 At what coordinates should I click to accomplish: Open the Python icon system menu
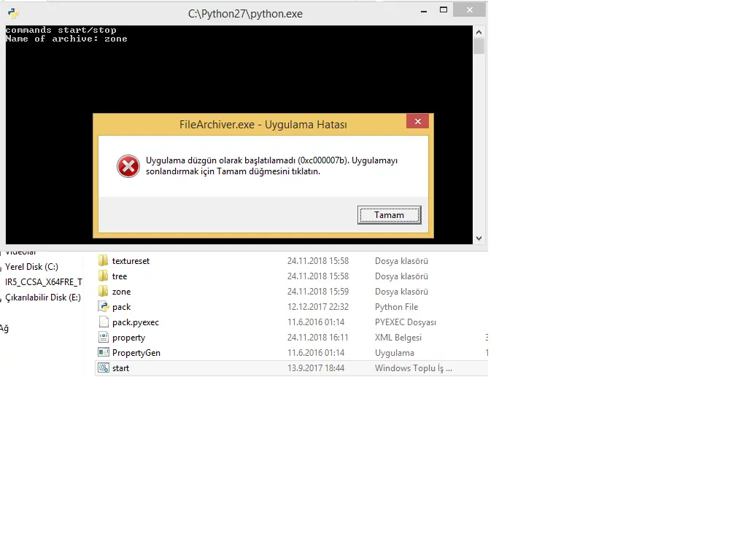pos(12,13)
